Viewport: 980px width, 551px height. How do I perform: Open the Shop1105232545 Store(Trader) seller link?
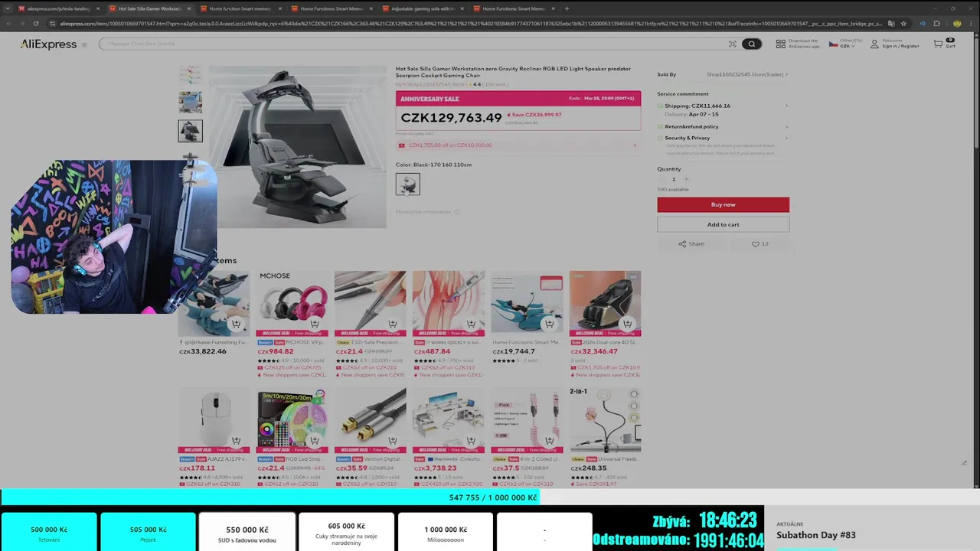pyautogui.click(x=746, y=74)
